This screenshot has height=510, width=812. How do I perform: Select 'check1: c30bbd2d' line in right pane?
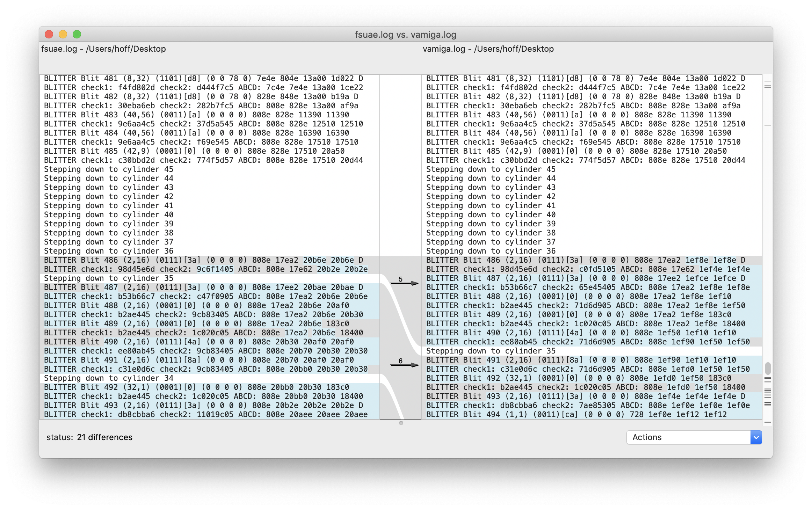tap(586, 160)
